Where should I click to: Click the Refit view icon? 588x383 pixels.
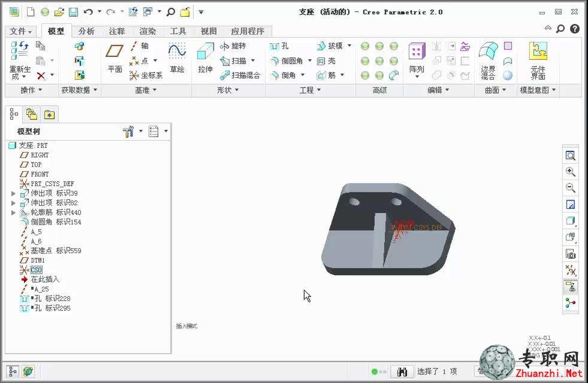click(x=571, y=156)
